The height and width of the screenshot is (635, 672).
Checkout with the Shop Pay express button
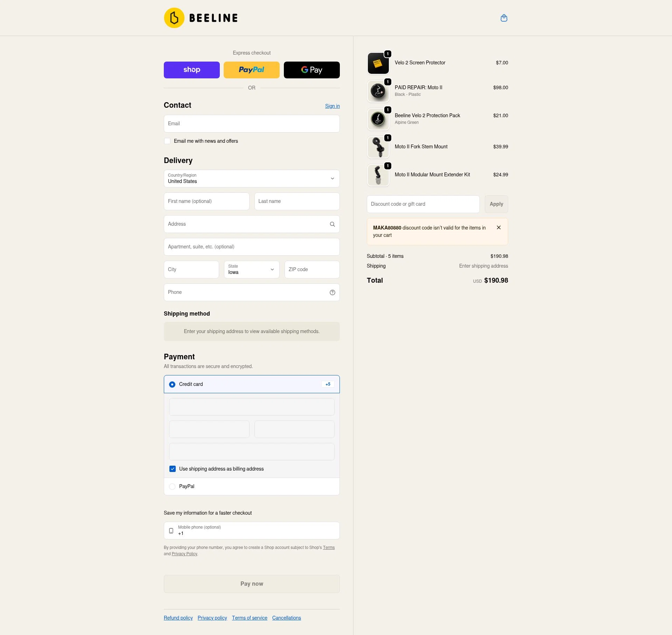(x=191, y=70)
